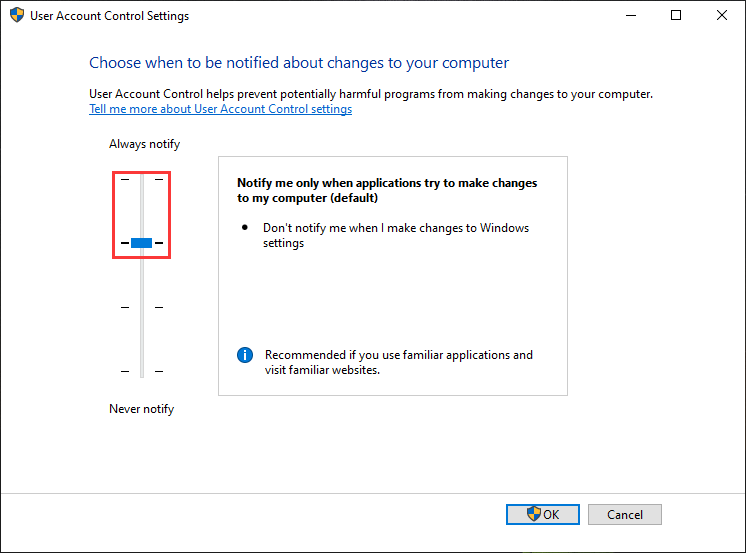Screen dimensions: 746x553
Task: Click the shield icon on the OK button
Action: 534,514
